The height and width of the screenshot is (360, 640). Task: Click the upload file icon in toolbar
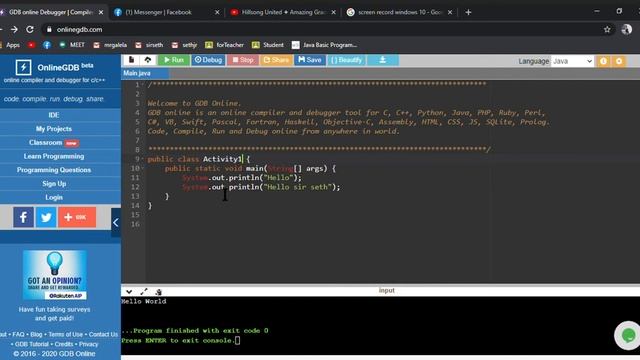tap(148, 60)
